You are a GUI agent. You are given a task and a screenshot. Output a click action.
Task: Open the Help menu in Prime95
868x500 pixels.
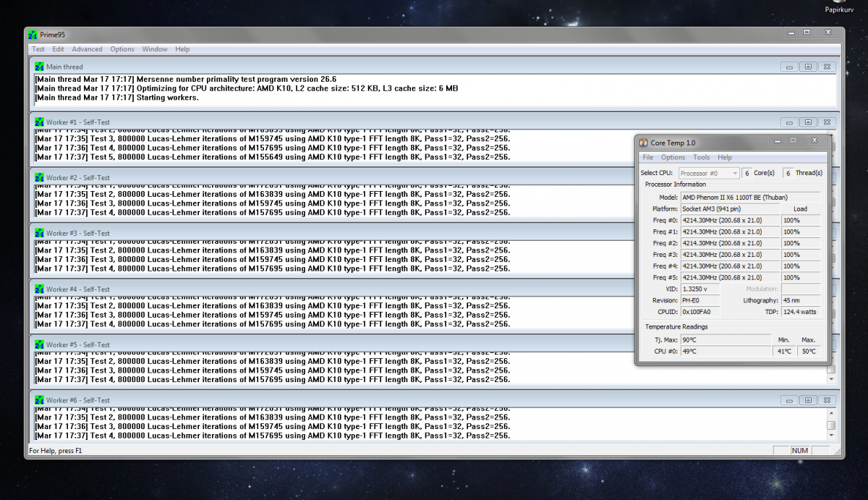click(x=182, y=49)
